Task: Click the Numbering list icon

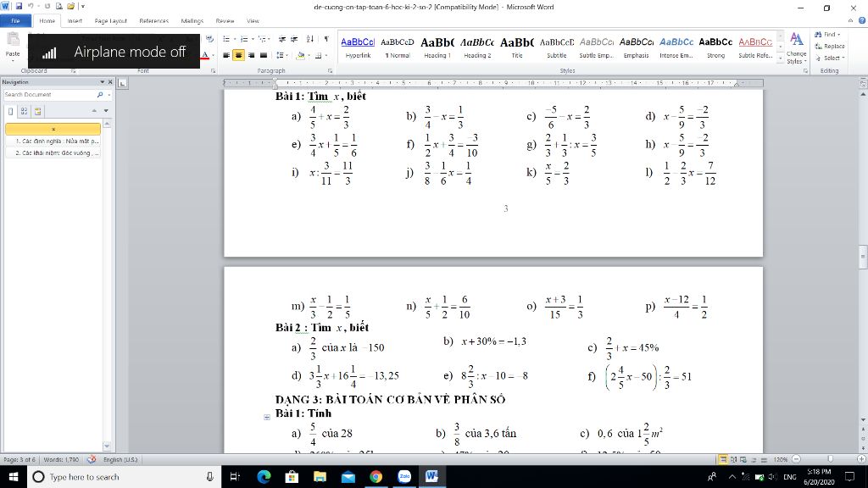Action: (x=243, y=39)
